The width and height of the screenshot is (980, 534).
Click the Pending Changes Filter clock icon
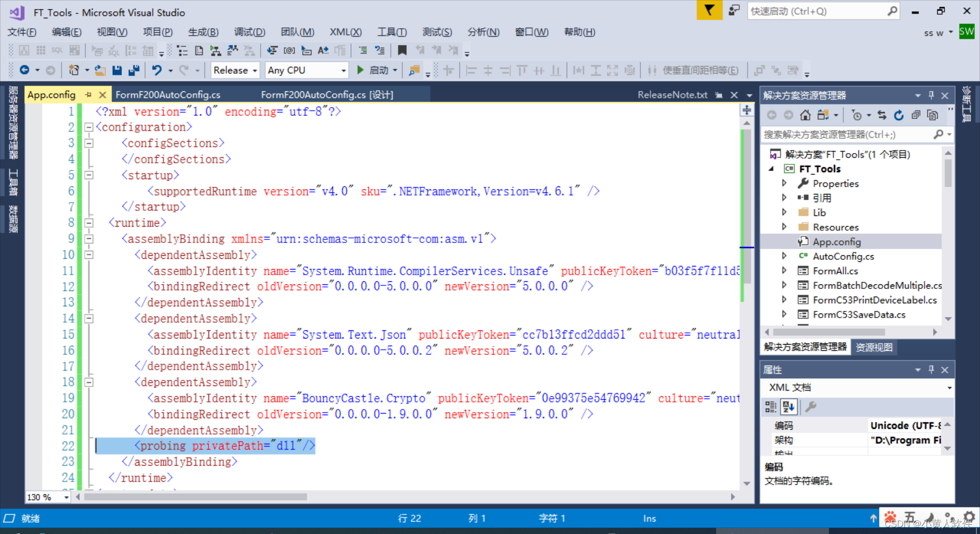click(x=857, y=115)
